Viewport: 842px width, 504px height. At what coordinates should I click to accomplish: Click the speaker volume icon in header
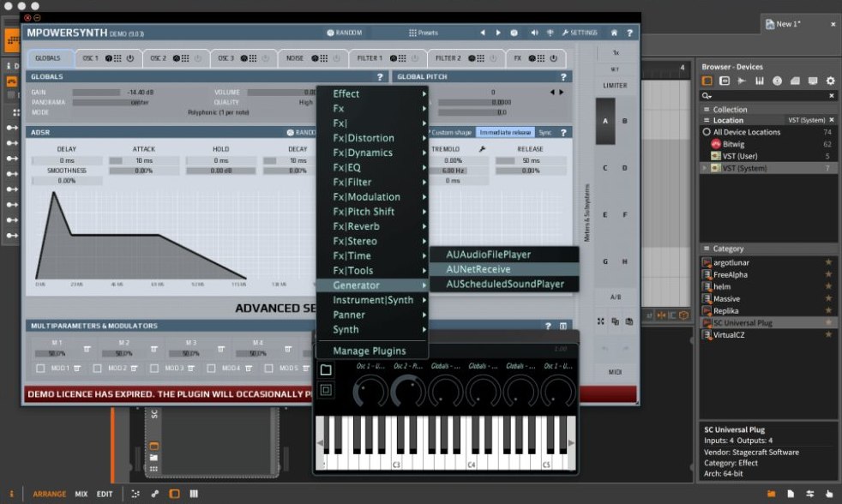pyautogui.click(x=534, y=33)
